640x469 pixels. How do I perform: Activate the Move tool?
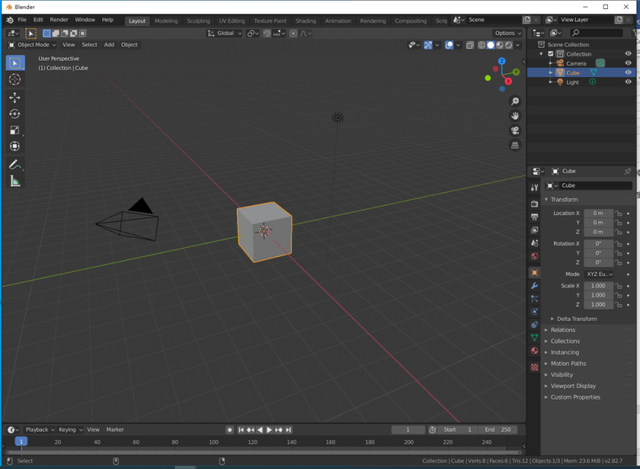point(15,97)
